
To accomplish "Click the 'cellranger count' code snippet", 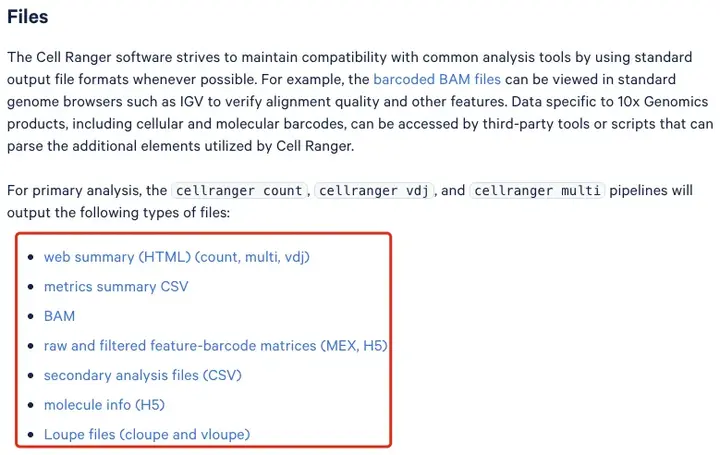I will click(x=239, y=190).
